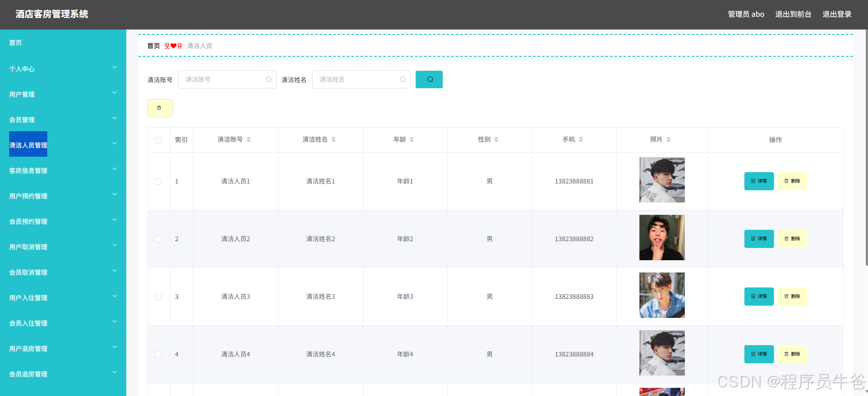Viewport: 868px width, 396px height.
Task: Open 详情 for 清洁人员1
Action: pyautogui.click(x=759, y=181)
